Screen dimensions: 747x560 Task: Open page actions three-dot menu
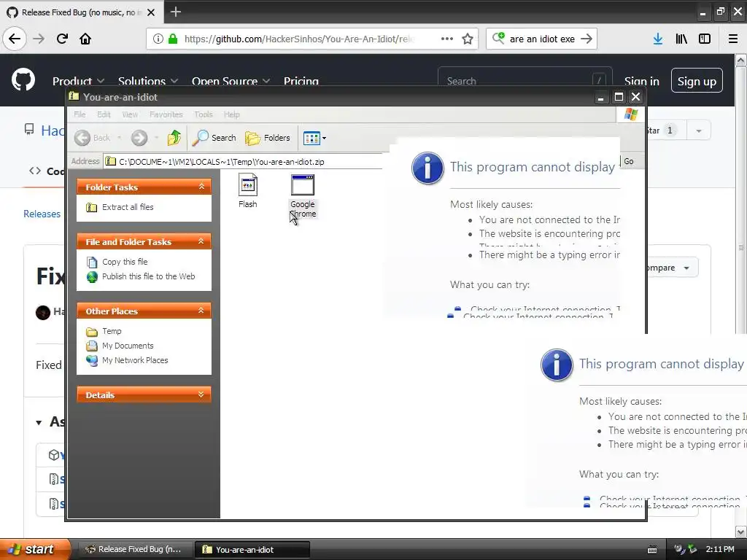447,39
